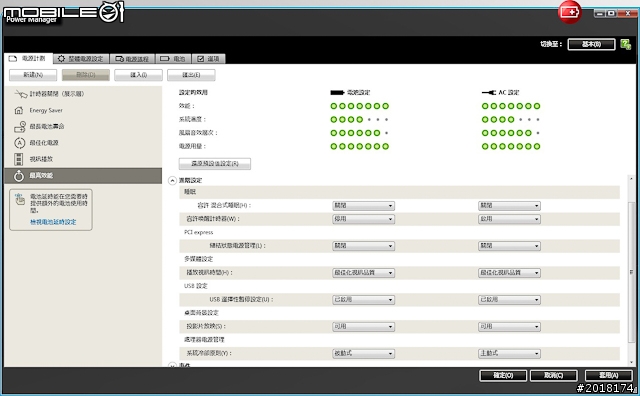
Task: Click the 新建(N) new plan button
Action: [x=33, y=75]
